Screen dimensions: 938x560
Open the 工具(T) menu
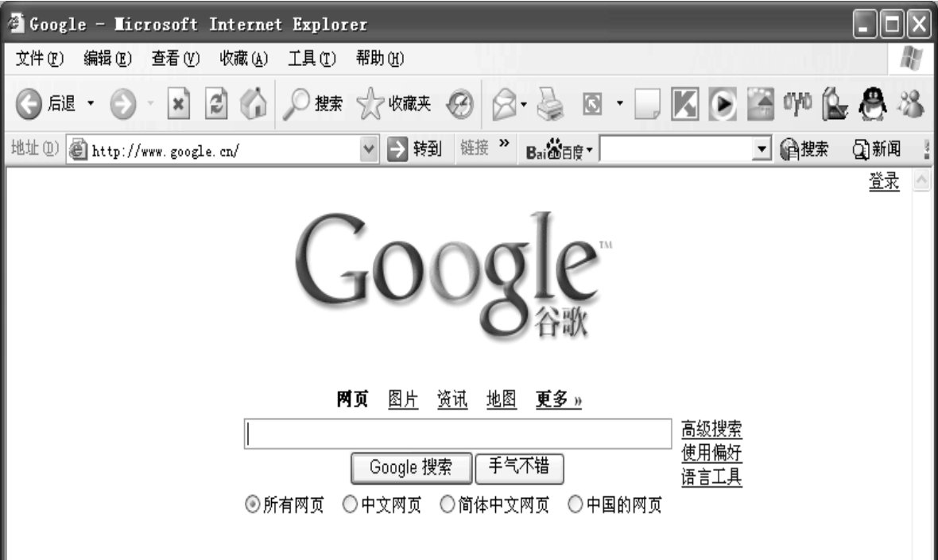click(312, 59)
